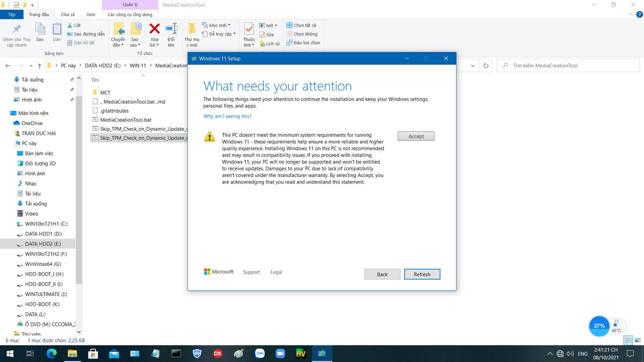Click Accept in Windows 11 Setup

416,136
